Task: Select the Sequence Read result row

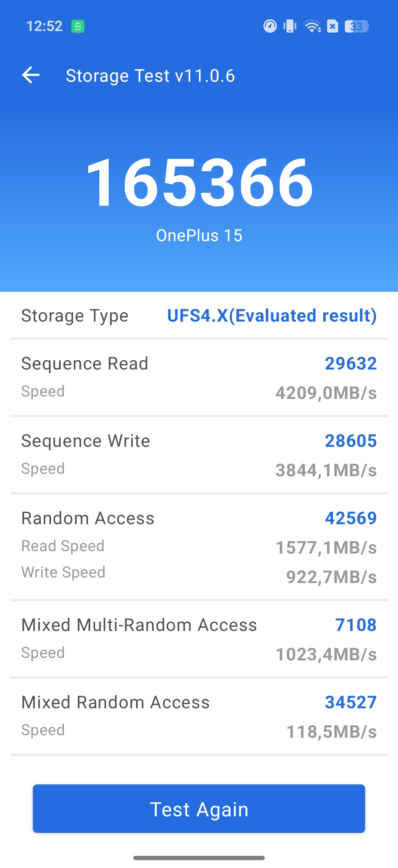Action: (199, 377)
